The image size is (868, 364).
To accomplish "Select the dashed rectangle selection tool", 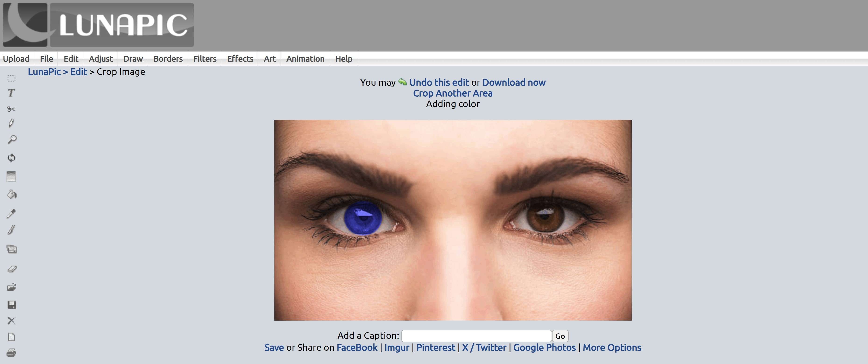I will (x=11, y=78).
